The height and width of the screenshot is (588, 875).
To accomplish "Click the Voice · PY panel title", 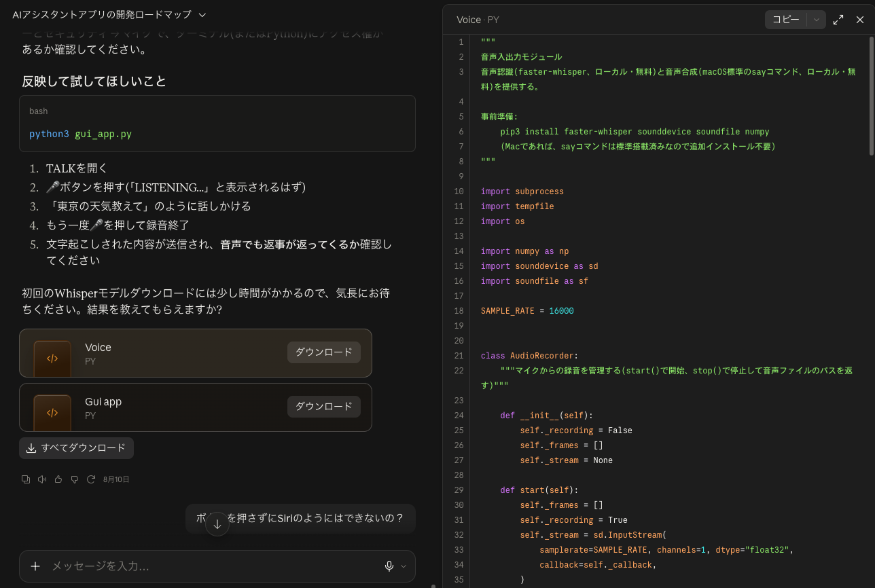I will pos(478,20).
